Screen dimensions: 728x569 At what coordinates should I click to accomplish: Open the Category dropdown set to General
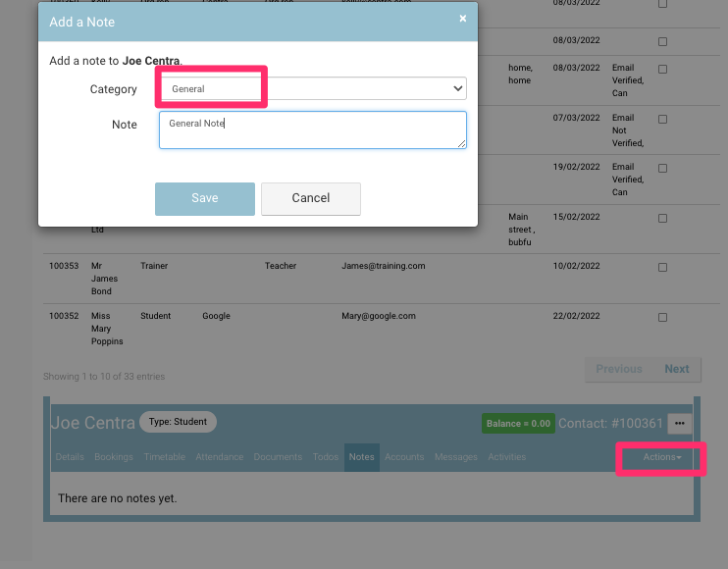tap(312, 89)
